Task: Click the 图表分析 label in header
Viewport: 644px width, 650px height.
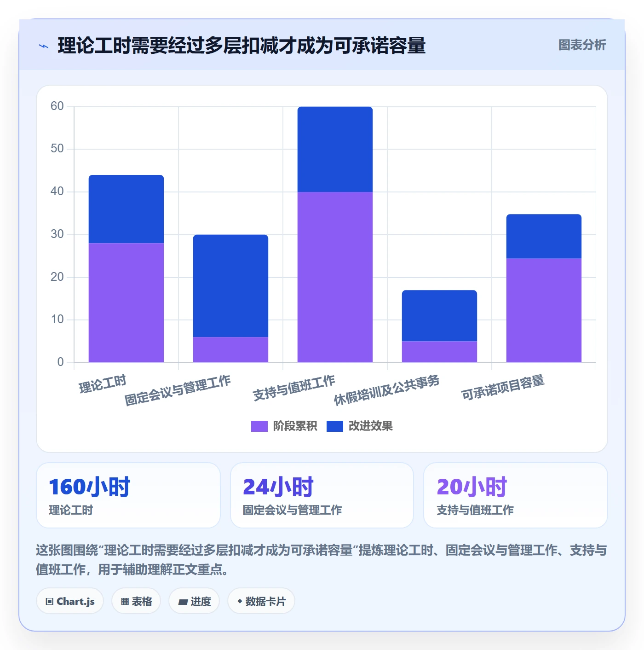Action: (x=582, y=45)
